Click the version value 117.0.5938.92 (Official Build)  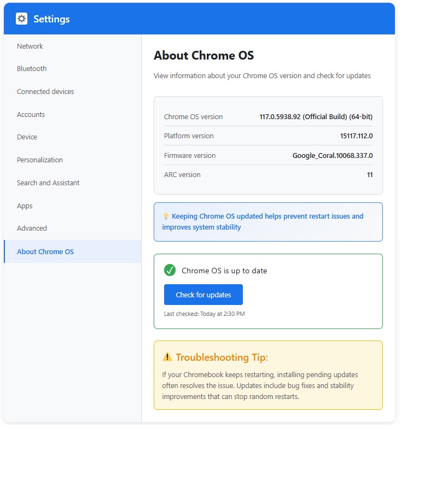pyautogui.click(x=316, y=117)
